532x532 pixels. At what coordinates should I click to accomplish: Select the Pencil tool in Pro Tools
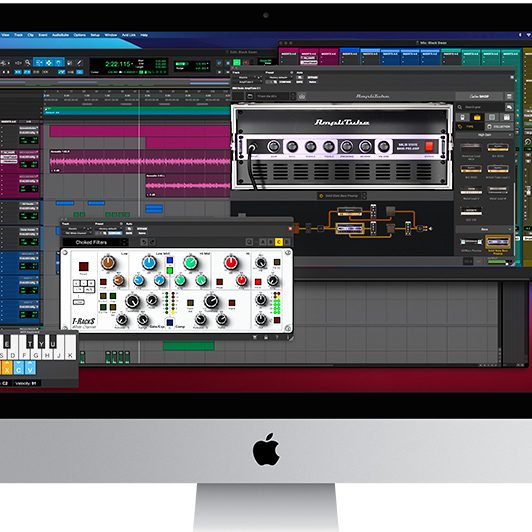point(79,63)
